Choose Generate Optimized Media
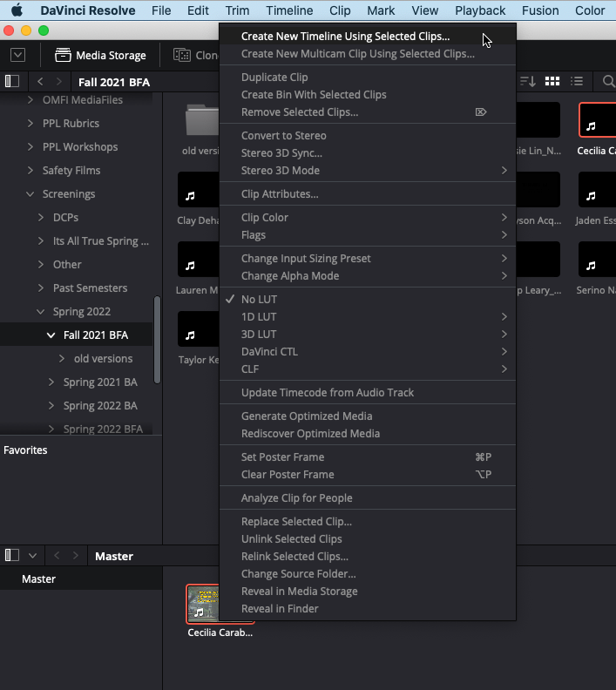Screen dimensions: 616x690 click(x=368, y=416)
